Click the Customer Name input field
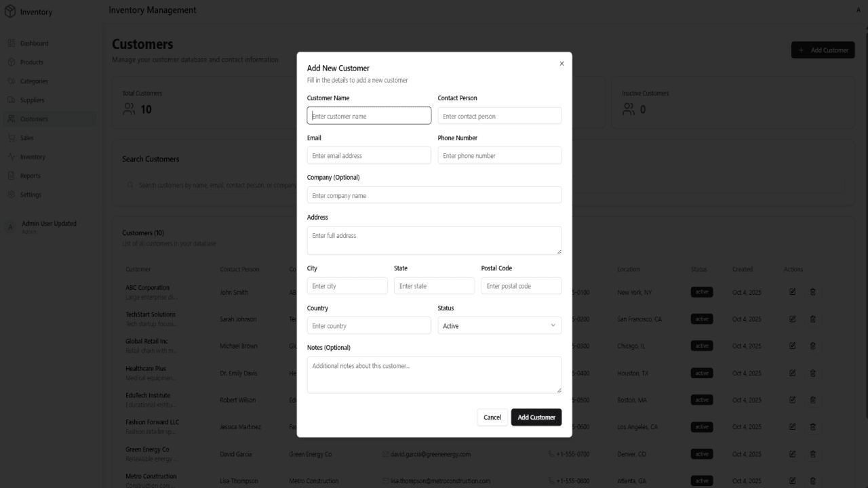Viewport: 868px width, 488px height. (369, 116)
